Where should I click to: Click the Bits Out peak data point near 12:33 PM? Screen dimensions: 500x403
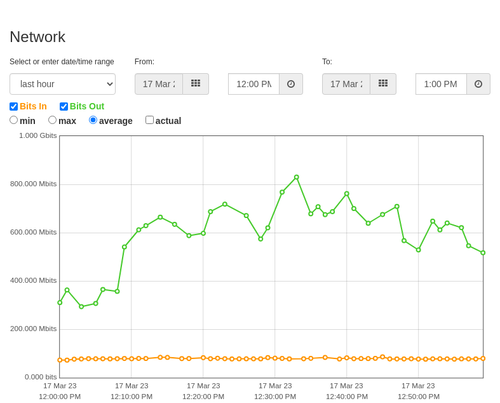tap(296, 177)
